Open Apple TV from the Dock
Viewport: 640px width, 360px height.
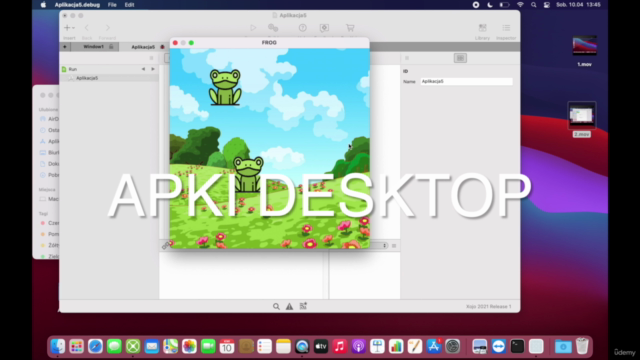(321, 347)
